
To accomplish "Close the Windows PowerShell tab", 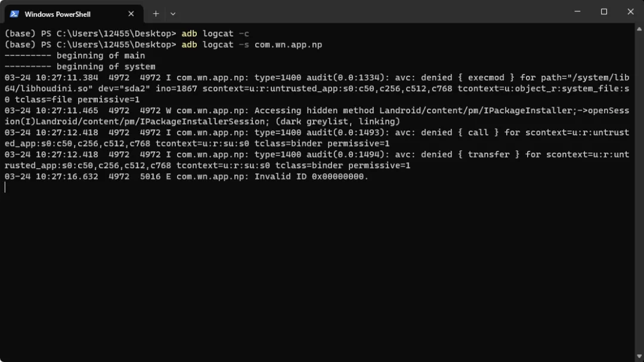I will point(131,14).
